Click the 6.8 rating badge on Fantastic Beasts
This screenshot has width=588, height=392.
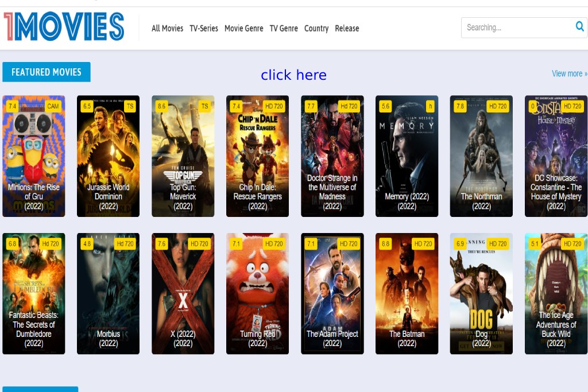(13, 244)
